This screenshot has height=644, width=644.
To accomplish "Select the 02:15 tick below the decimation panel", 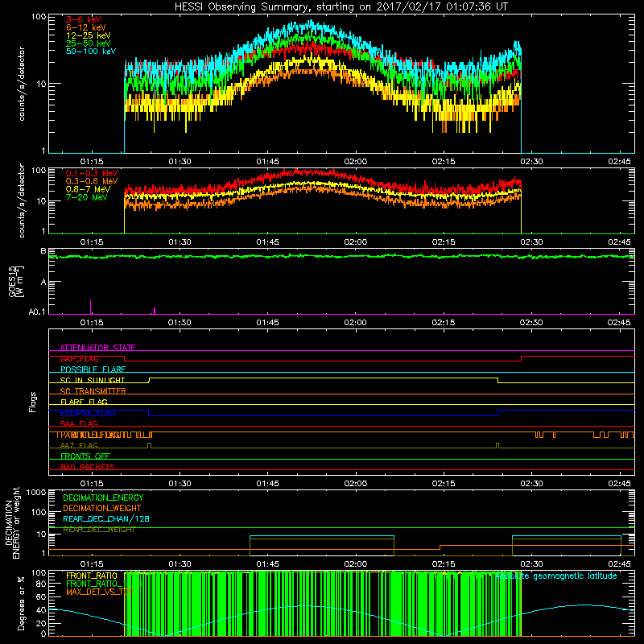I will [x=444, y=564].
